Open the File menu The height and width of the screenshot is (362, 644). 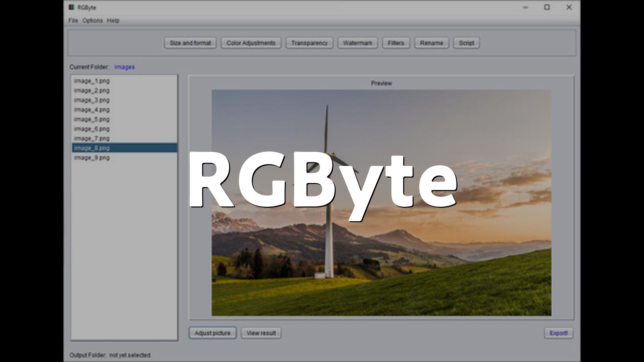pyautogui.click(x=73, y=20)
